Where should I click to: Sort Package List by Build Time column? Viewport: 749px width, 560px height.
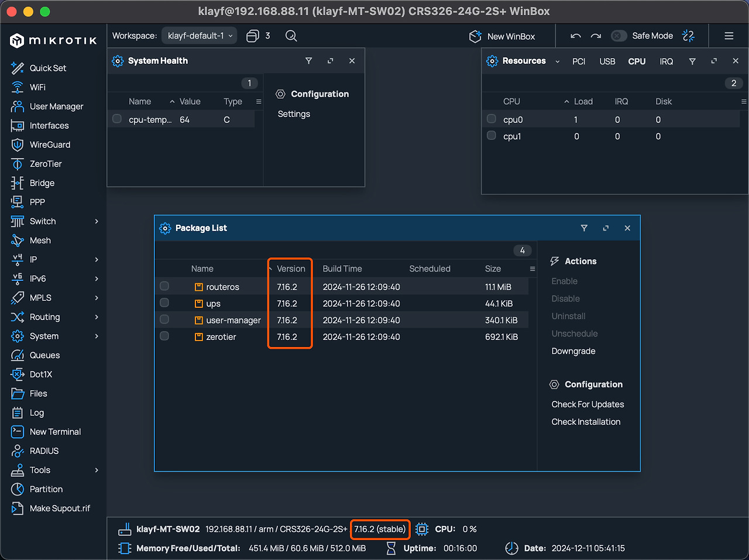342,269
